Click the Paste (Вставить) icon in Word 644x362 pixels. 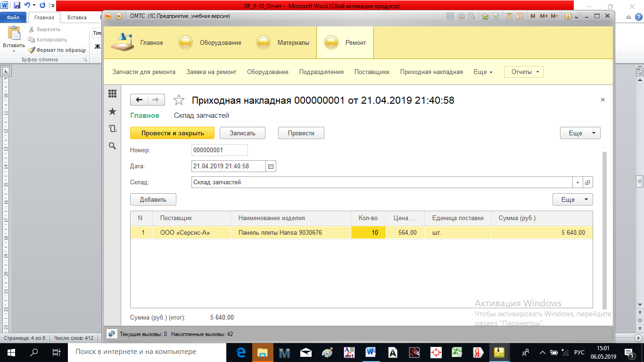14,33
